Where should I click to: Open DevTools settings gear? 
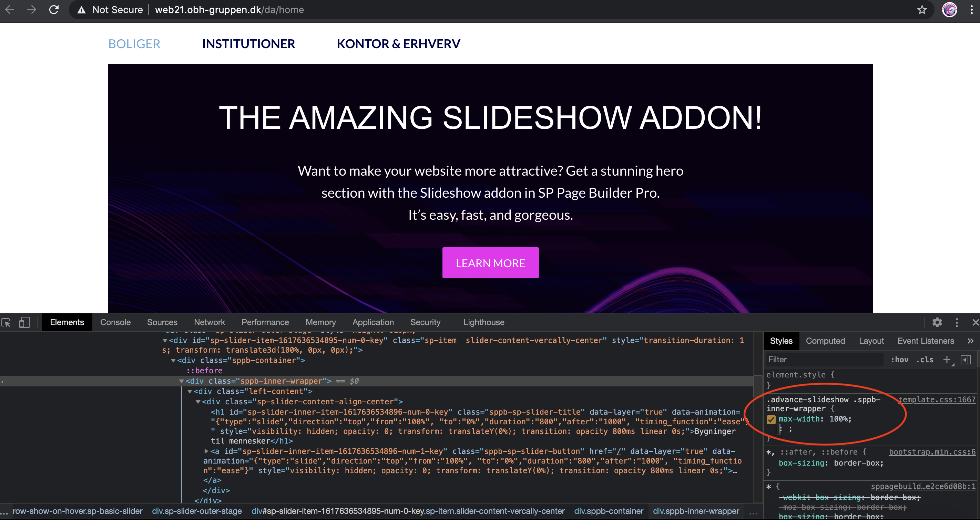937,323
